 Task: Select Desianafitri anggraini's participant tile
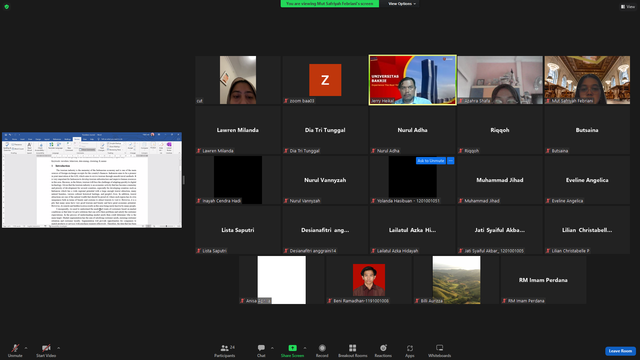click(x=325, y=230)
